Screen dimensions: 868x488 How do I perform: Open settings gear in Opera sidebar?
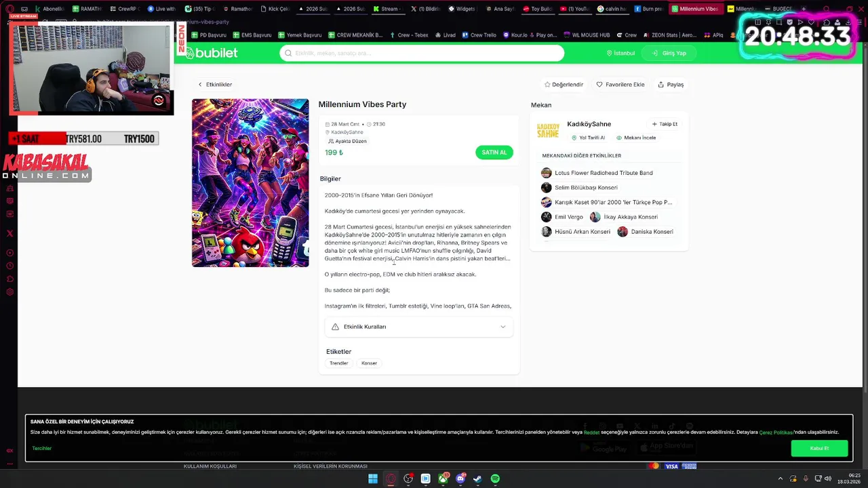(x=9, y=292)
